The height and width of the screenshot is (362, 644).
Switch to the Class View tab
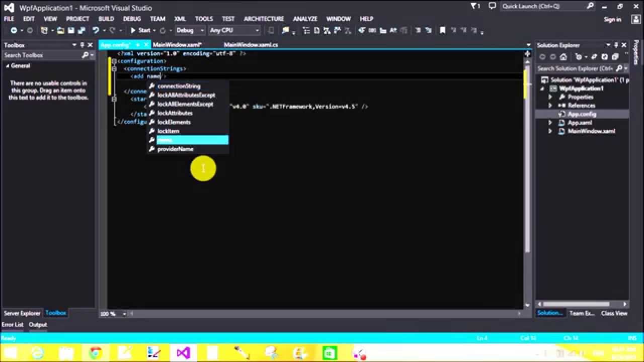coord(614,313)
